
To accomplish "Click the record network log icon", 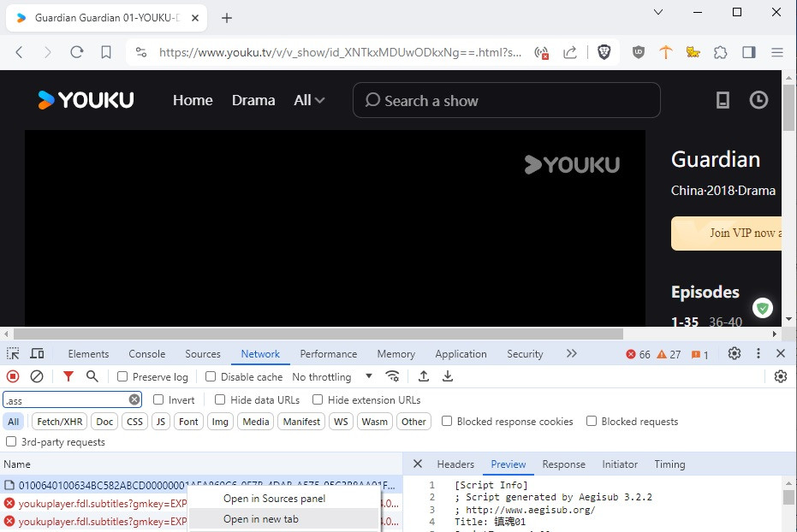I will click(x=13, y=376).
